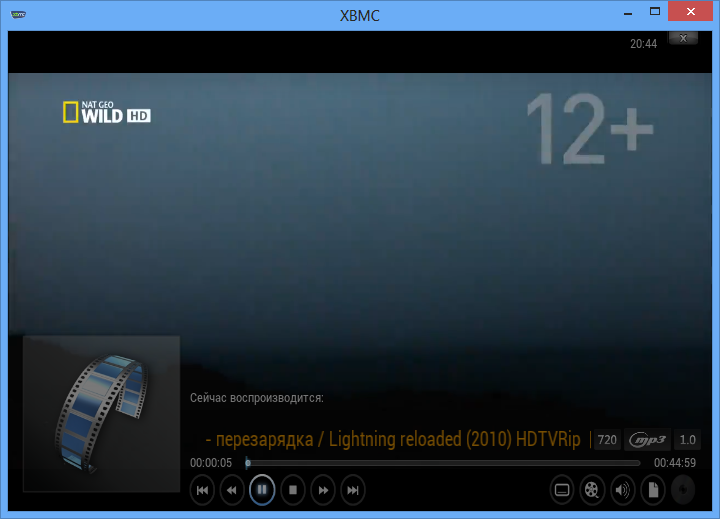The height and width of the screenshot is (519, 720).
Task: Click the 1.0 audio channels badge
Action: pos(687,440)
